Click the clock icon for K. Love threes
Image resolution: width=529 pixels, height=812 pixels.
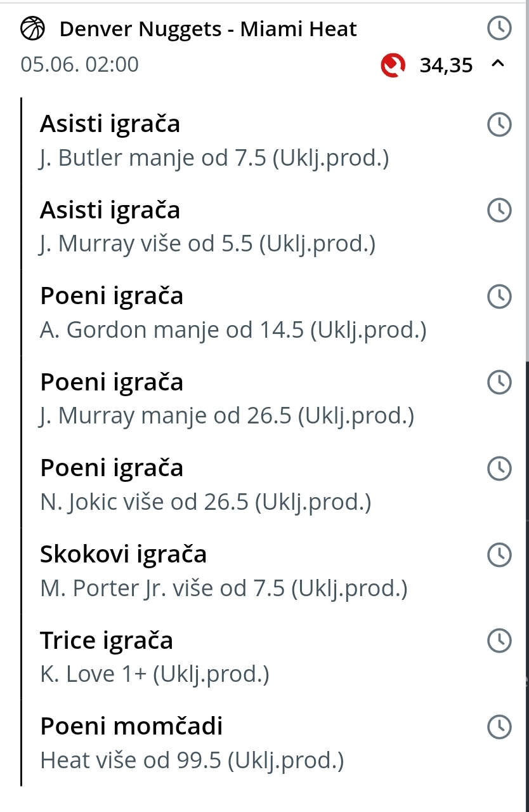(x=499, y=641)
